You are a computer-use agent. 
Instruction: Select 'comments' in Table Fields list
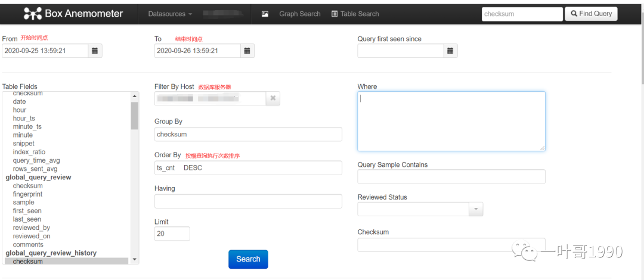pyautogui.click(x=28, y=245)
